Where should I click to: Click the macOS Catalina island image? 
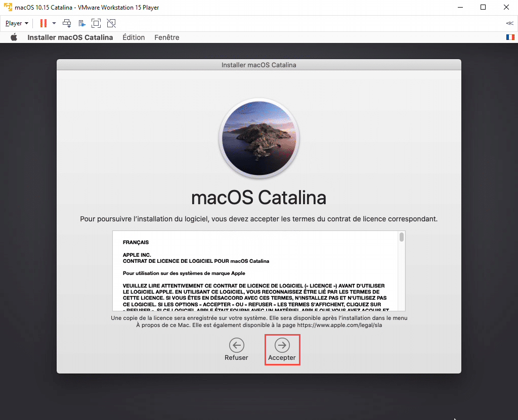pyautogui.click(x=259, y=138)
